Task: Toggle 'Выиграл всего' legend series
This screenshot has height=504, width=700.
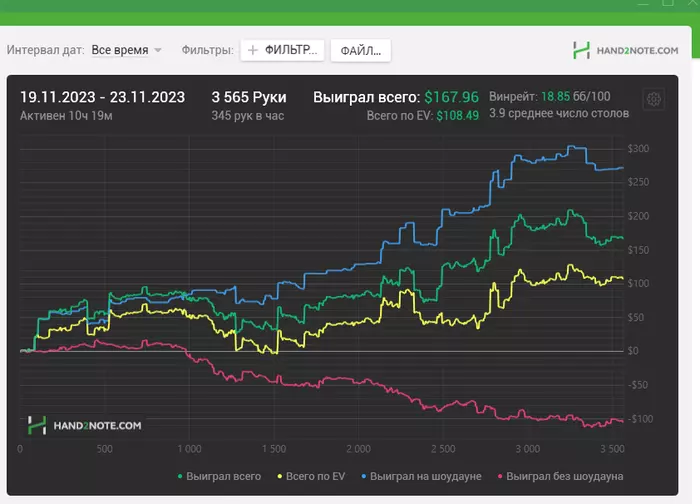Action: (x=219, y=476)
